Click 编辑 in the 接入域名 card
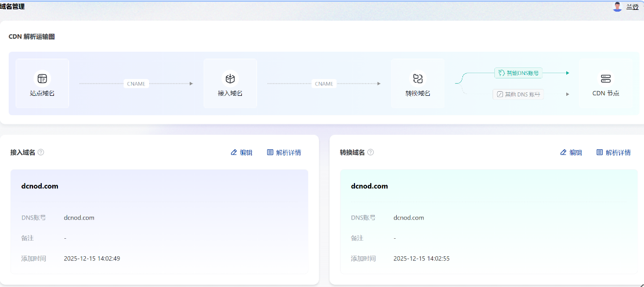Image resolution: width=644 pixels, height=287 pixels. coord(241,152)
